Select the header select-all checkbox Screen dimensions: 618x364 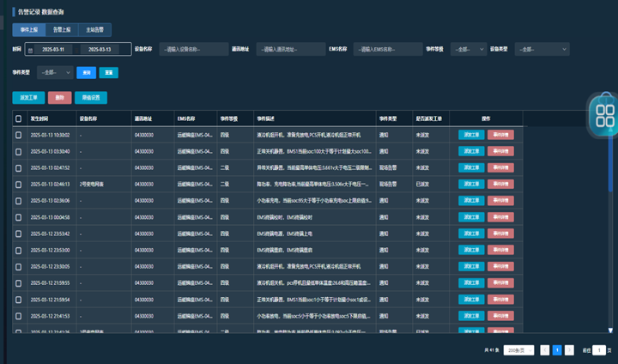[19, 118]
